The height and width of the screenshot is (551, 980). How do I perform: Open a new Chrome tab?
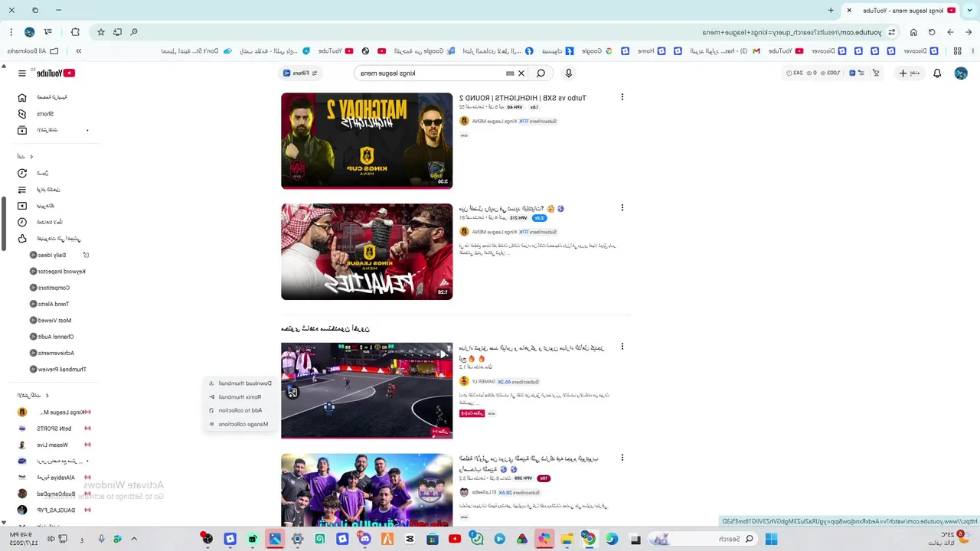click(831, 10)
